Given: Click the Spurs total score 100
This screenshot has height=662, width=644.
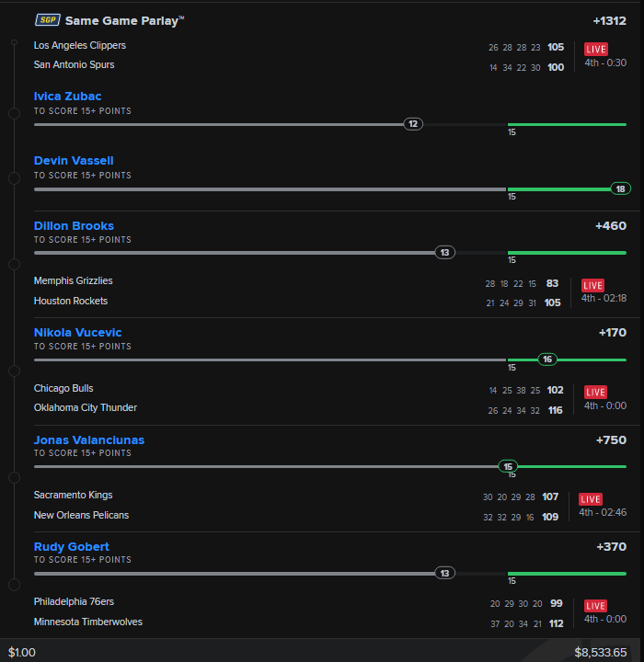Looking at the screenshot, I should pyautogui.click(x=556, y=67).
